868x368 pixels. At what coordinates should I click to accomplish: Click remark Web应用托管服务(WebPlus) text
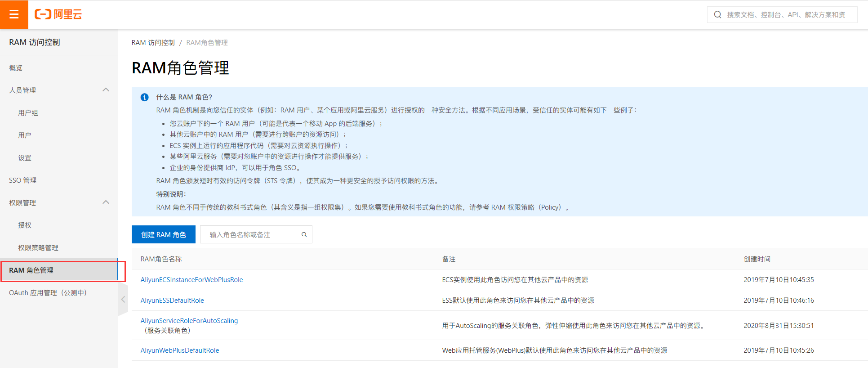pos(555,350)
